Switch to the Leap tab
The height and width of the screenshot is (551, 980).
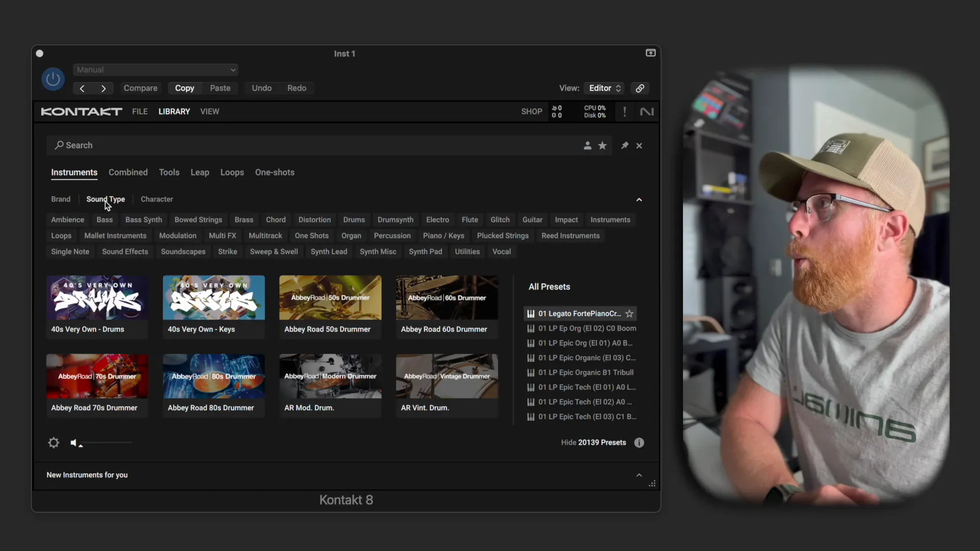point(200,172)
